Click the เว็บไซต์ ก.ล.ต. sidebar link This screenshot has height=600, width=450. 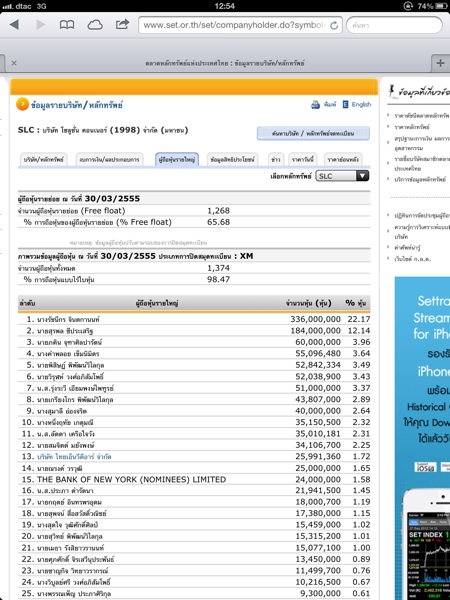[412, 259]
